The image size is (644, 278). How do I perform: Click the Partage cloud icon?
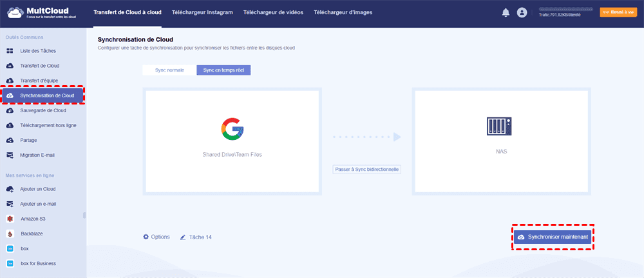10,140
